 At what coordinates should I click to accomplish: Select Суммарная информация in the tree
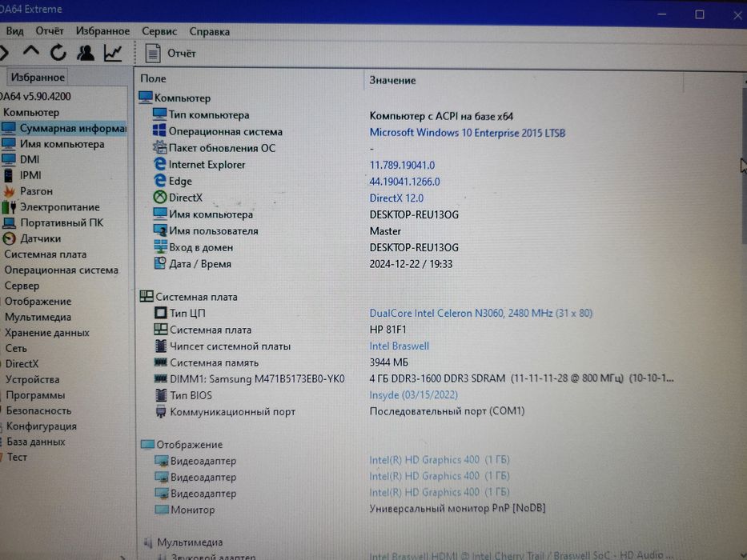(x=64, y=128)
